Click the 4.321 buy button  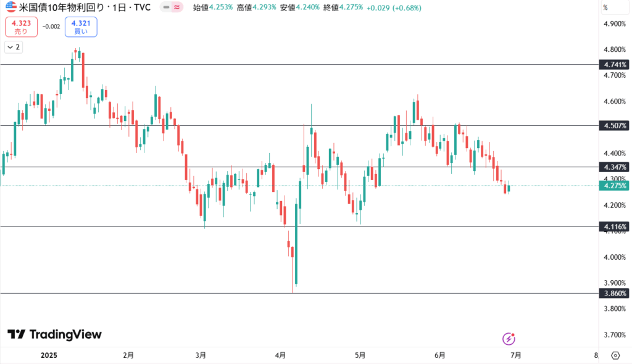coord(81,27)
